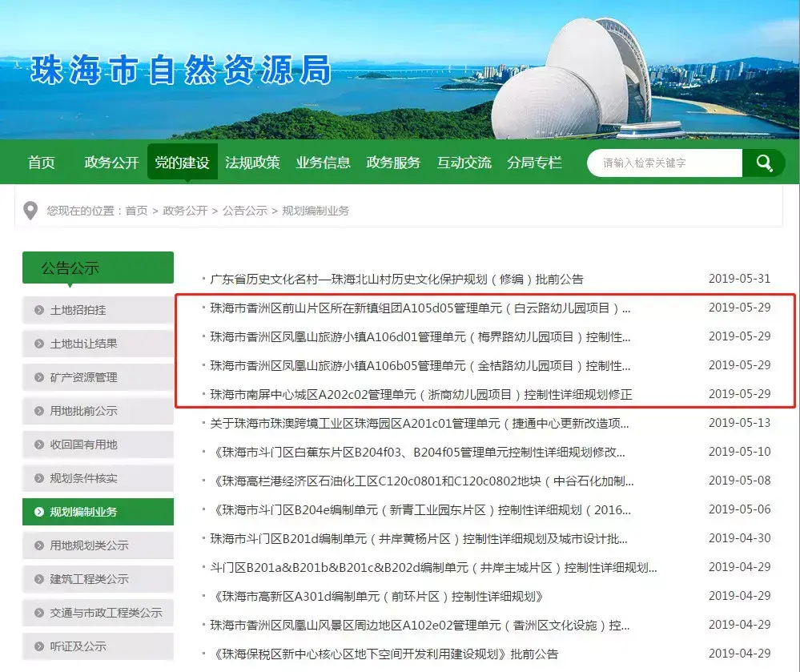
Task: Open the 斗门区白蕉东片区 B204f03 announcement
Action: pos(418,452)
